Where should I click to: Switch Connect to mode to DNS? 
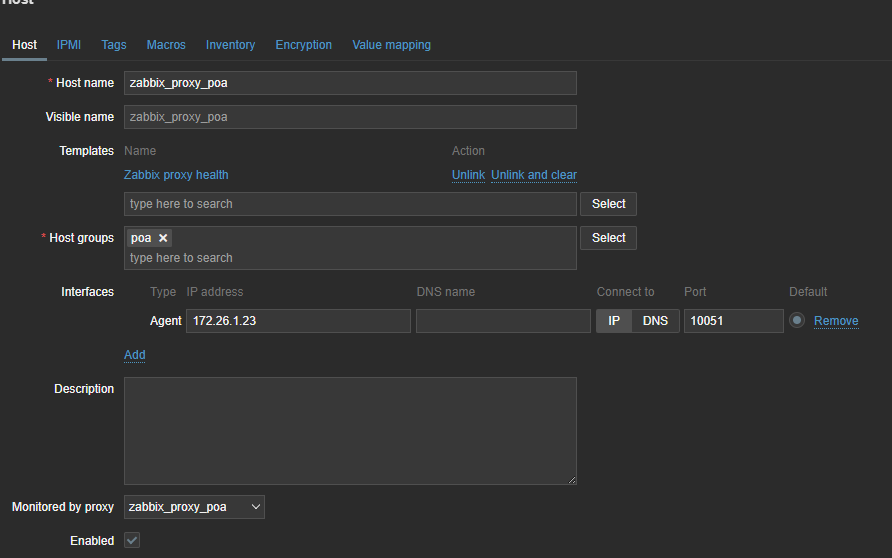click(655, 321)
